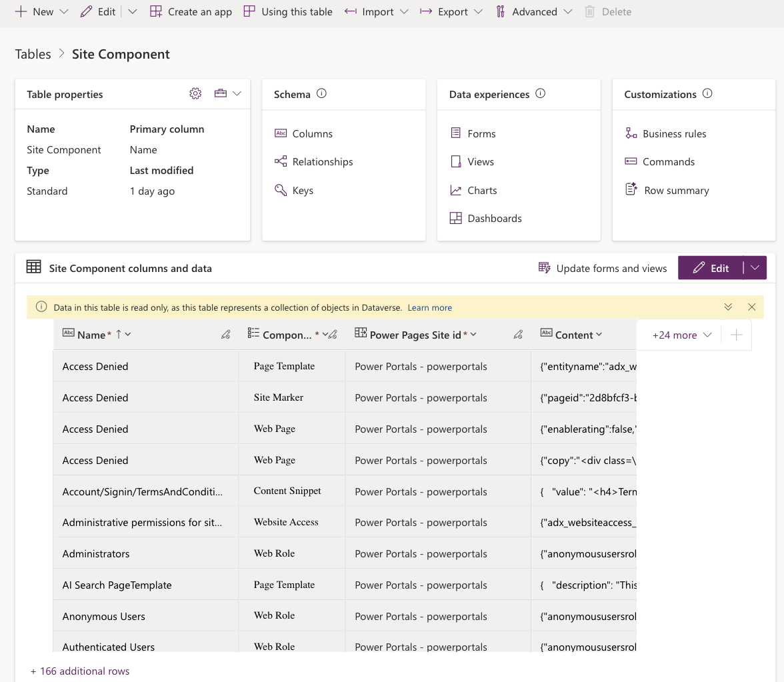Go to Tables breadcrumb
This screenshot has width=784, height=682.
click(33, 54)
